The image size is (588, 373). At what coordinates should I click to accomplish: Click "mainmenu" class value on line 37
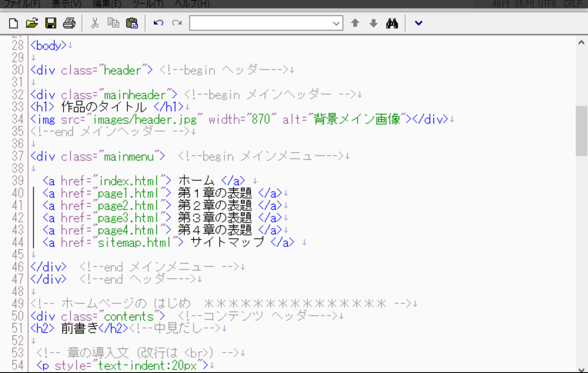point(129,157)
